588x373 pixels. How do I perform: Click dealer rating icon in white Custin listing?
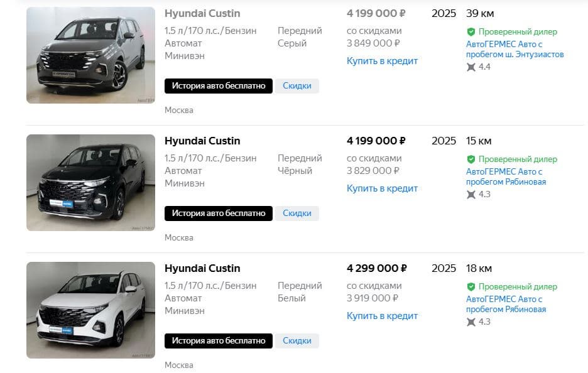[x=471, y=322]
